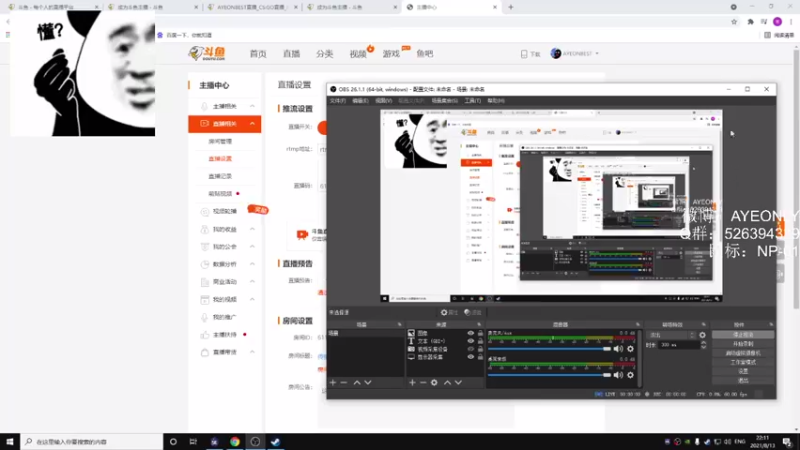Add a new source with the plus icon
The height and width of the screenshot is (450, 800).
tap(412, 383)
